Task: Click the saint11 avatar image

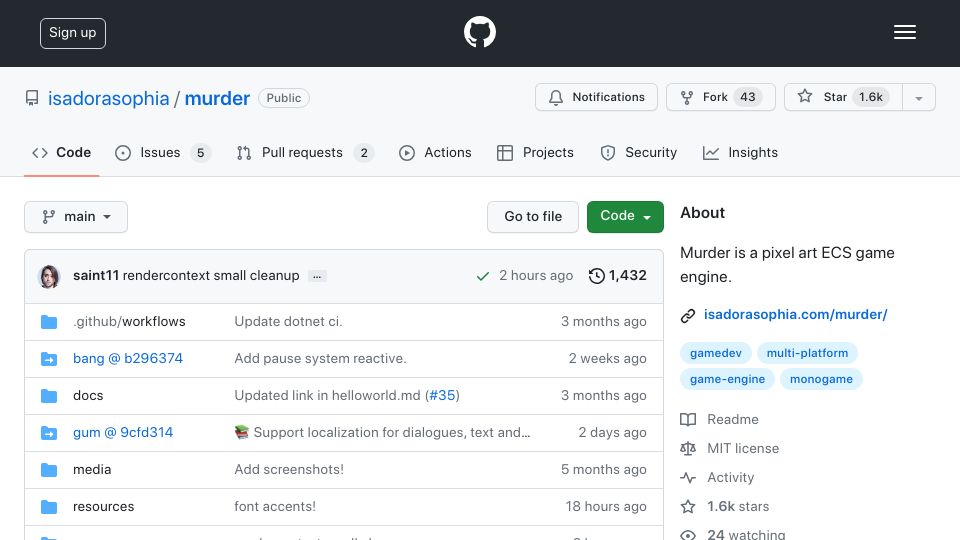Action: (50, 276)
